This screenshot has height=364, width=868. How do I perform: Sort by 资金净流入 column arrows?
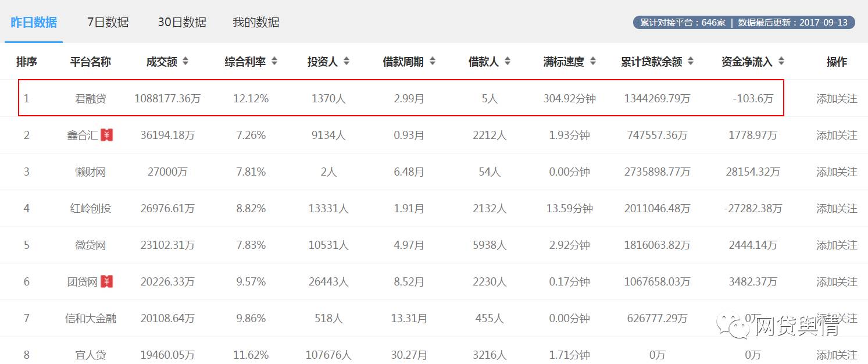pyautogui.click(x=781, y=61)
